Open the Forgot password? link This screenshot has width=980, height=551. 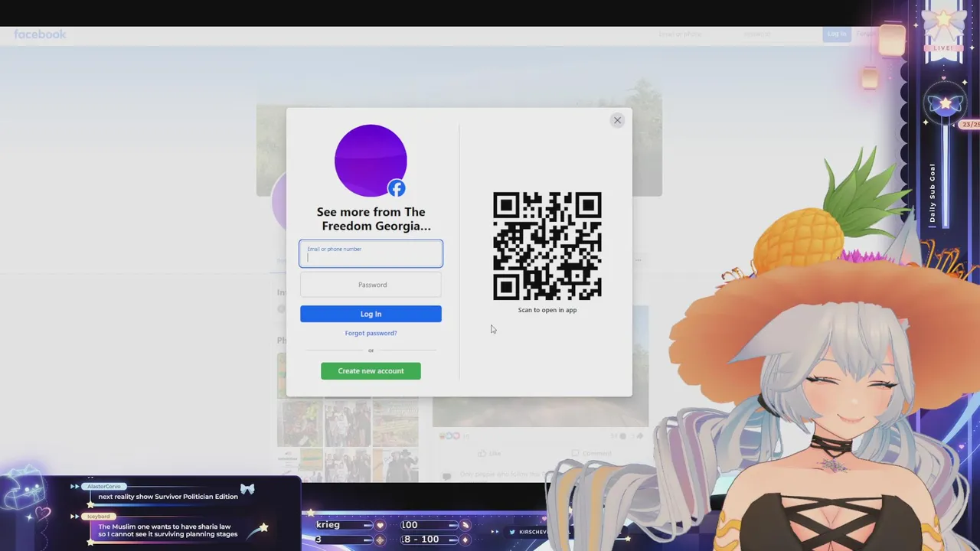tap(371, 333)
